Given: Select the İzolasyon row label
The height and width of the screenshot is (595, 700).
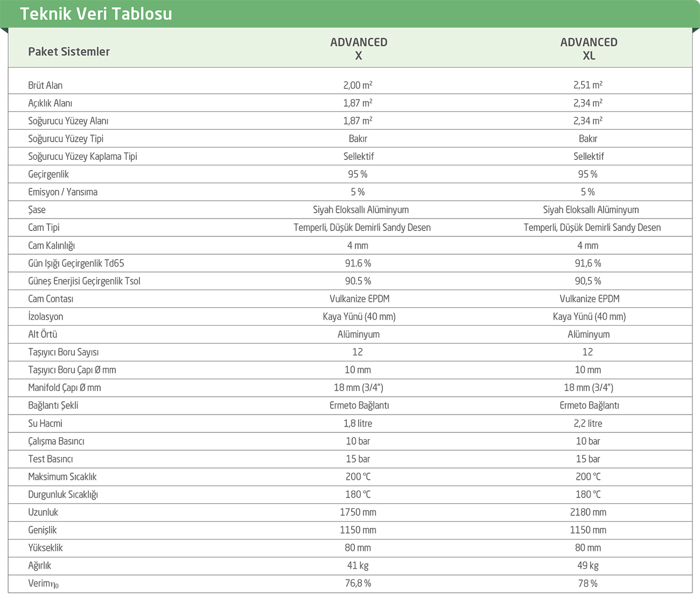Looking at the screenshot, I should click(x=46, y=317).
